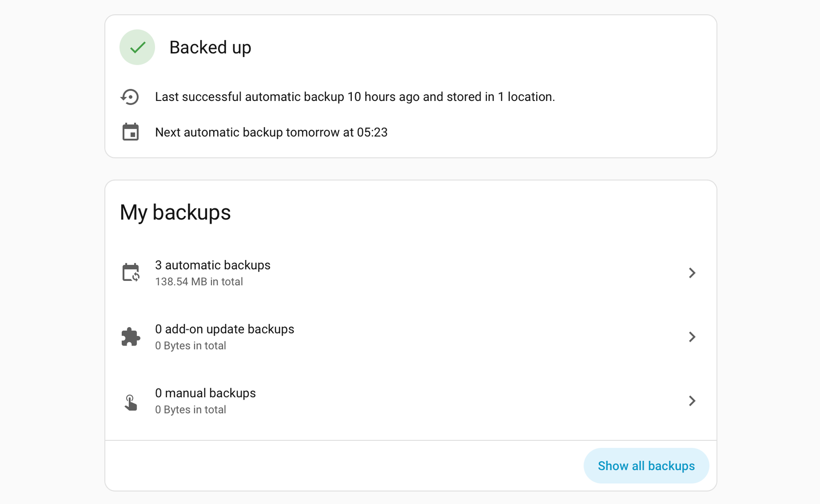Click the 0 add-on update backups label
The width and height of the screenshot is (820, 504).
[x=225, y=329]
